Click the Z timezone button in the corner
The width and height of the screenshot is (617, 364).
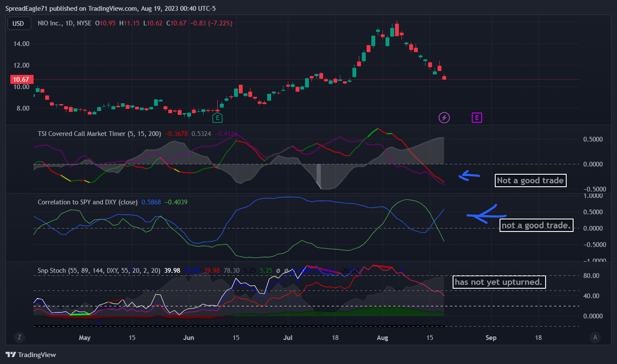(19, 337)
